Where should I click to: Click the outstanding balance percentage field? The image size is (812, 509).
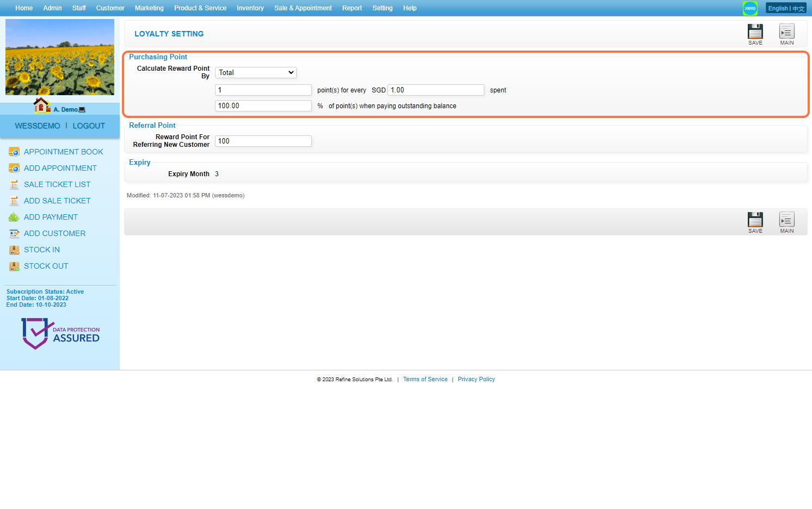pos(263,105)
